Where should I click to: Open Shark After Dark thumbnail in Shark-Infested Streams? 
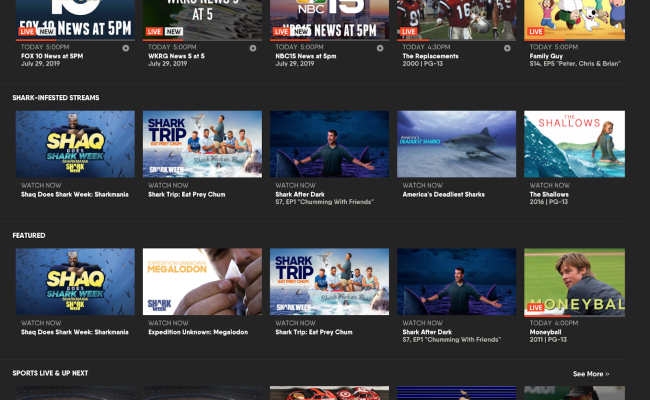tap(330, 144)
